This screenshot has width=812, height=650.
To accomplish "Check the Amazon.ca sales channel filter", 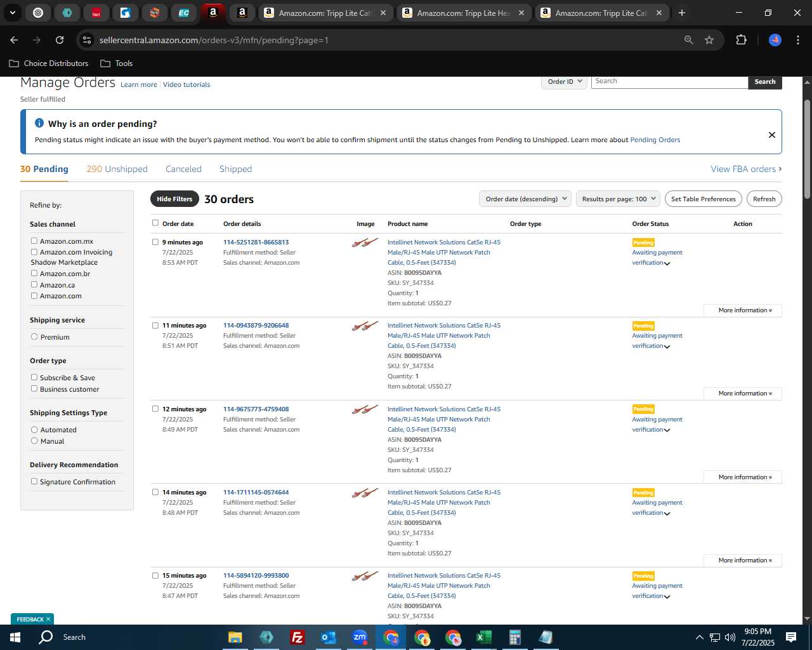I will [34, 284].
